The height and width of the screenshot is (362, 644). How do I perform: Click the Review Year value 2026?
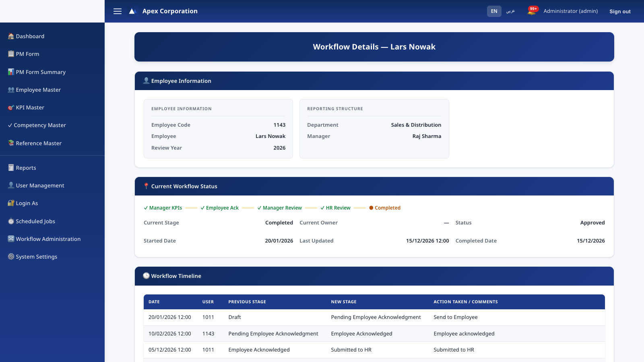tap(279, 148)
